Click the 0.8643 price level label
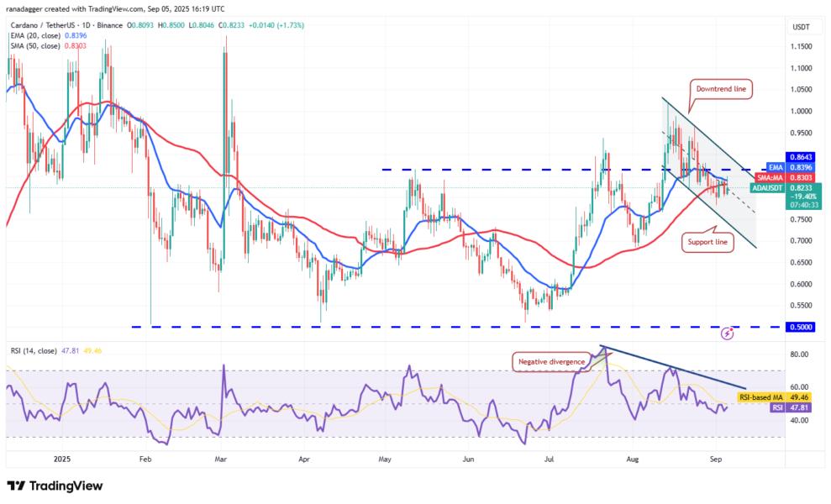 click(x=801, y=157)
